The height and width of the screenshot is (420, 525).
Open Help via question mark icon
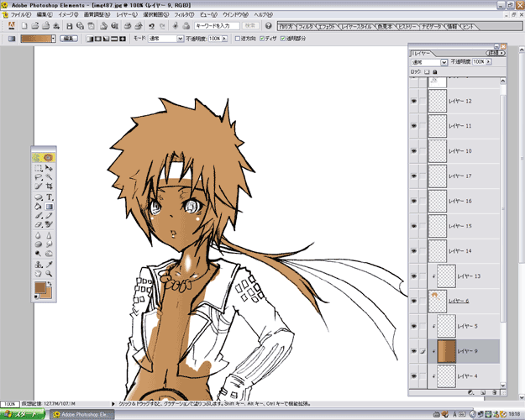pyautogui.click(x=268, y=25)
